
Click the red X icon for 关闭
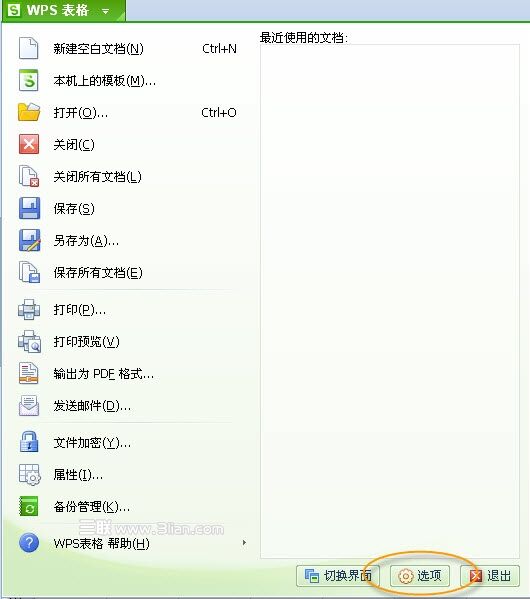coord(29,144)
